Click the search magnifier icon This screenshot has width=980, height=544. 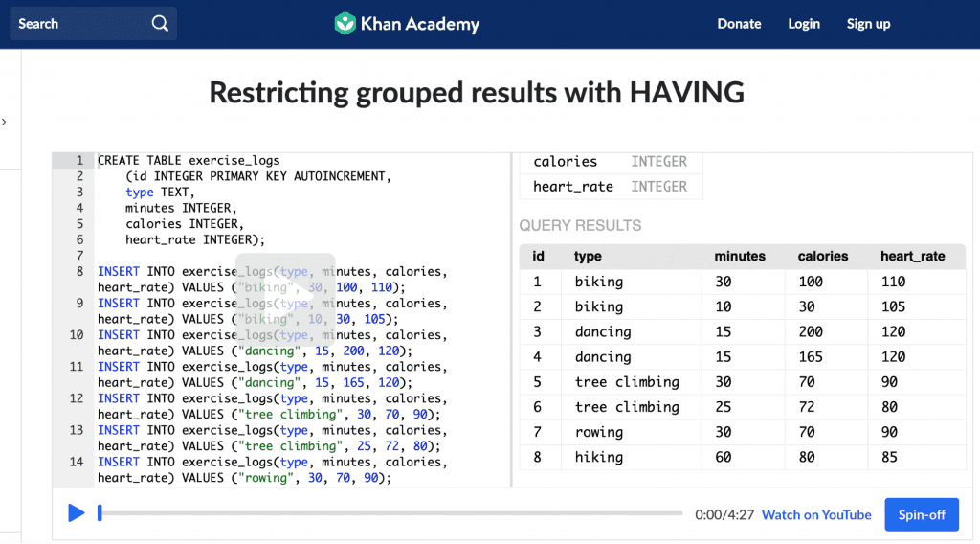coord(160,24)
